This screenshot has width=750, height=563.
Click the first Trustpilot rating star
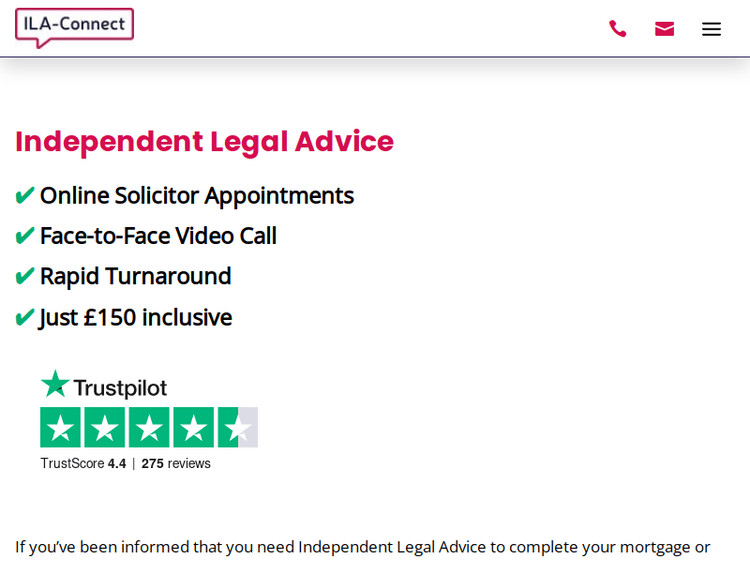pyautogui.click(x=61, y=427)
